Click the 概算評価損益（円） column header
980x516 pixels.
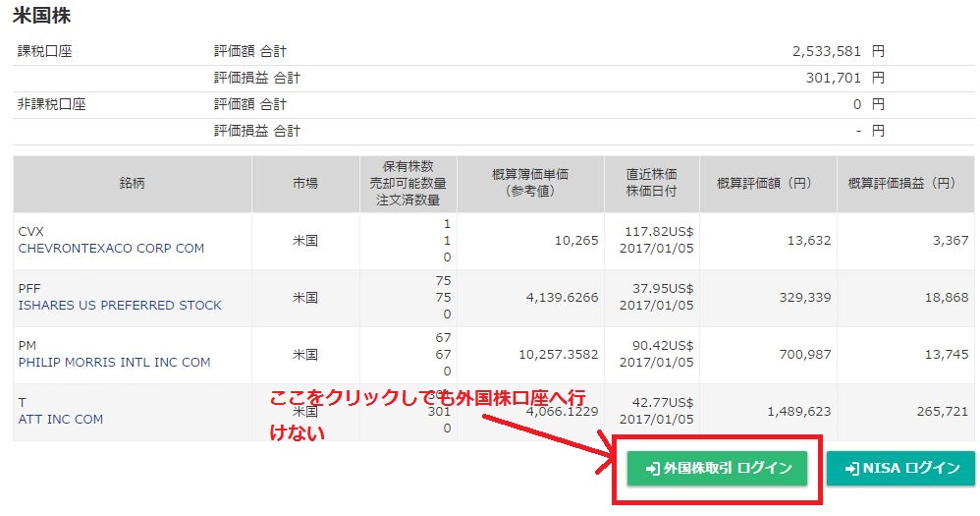(x=905, y=183)
